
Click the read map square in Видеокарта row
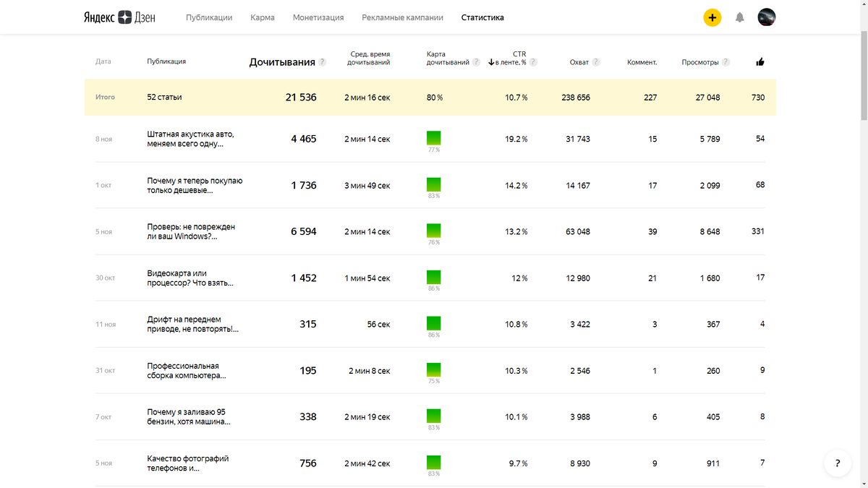coord(434,277)
